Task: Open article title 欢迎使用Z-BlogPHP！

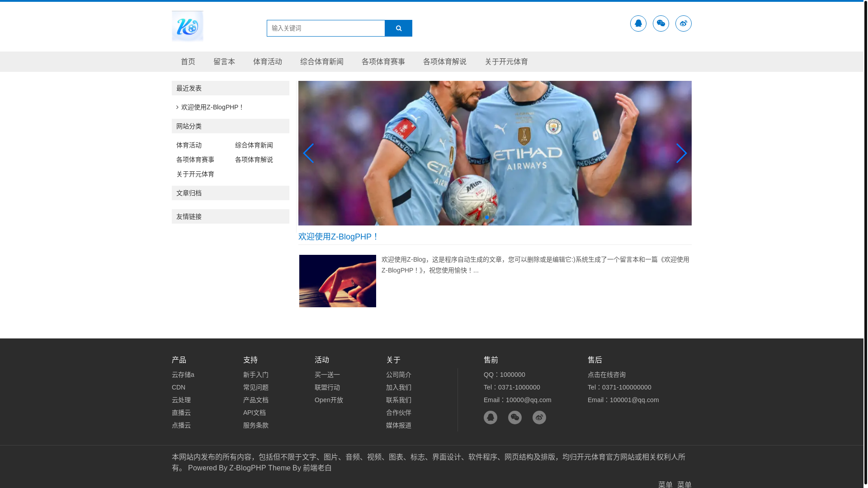Action: 338,237
